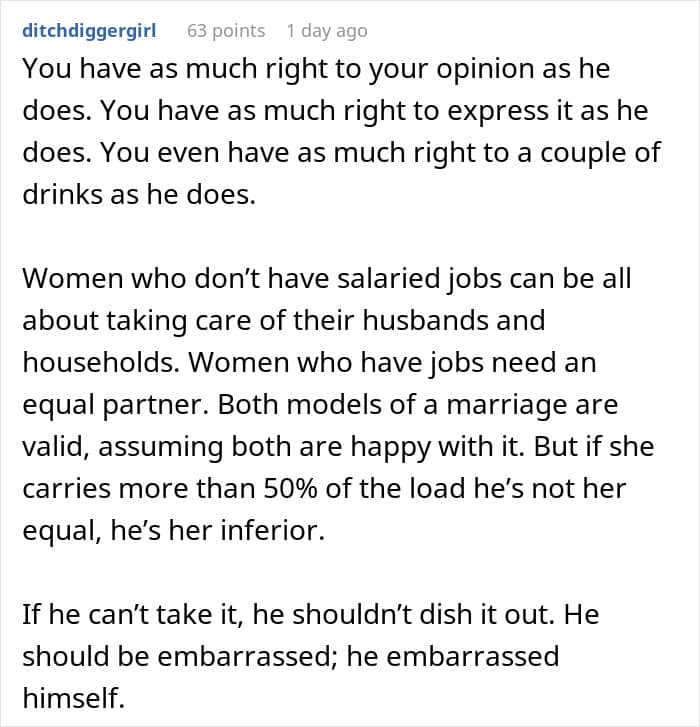Click the line starting 'valid, assuming both are happy'

(338, 446)
